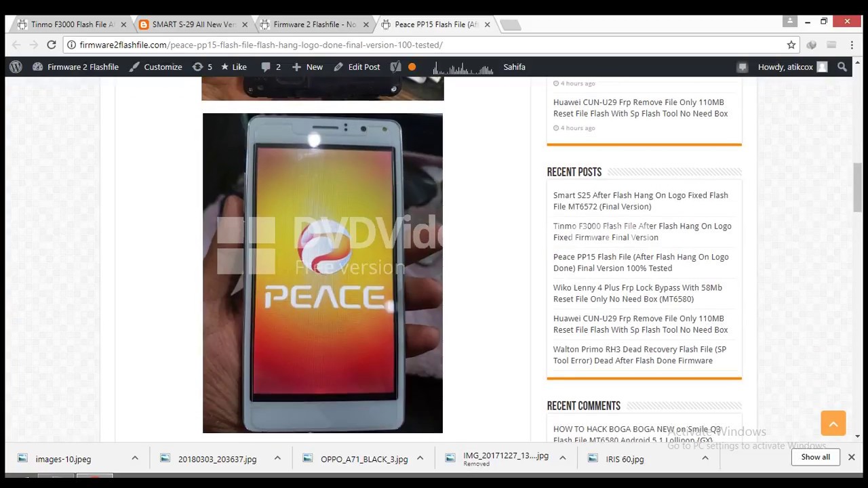Open Wiko Lenny 4 Plus Frp post
The image size is (868, 488).
coord(637,293)
